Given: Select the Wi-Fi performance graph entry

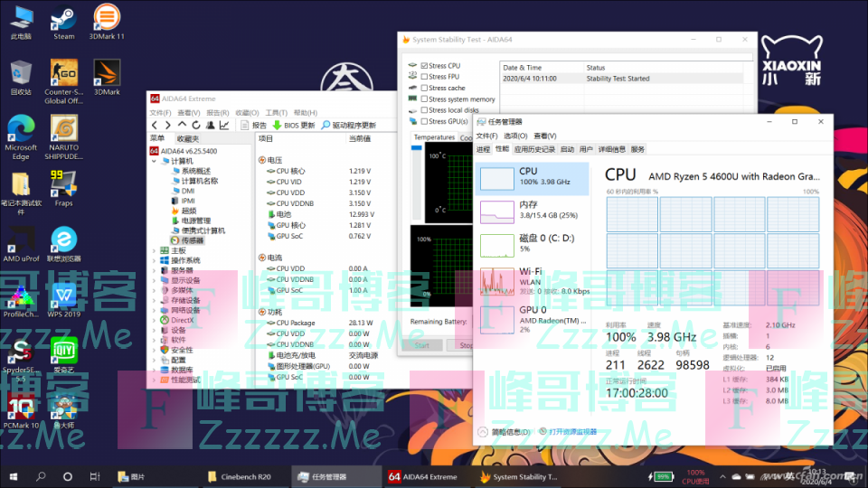Looking at the screenshot, I should (532, 280).
